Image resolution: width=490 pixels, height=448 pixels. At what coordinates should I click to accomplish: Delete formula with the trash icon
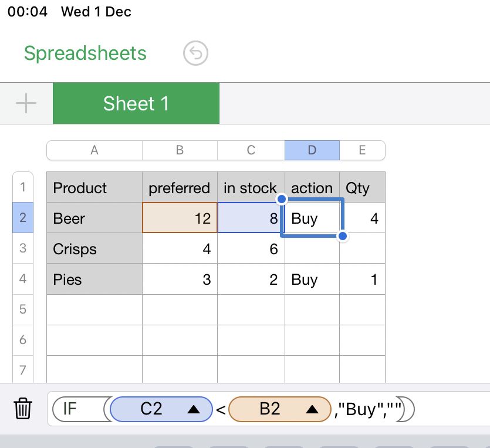click(23, 408)
